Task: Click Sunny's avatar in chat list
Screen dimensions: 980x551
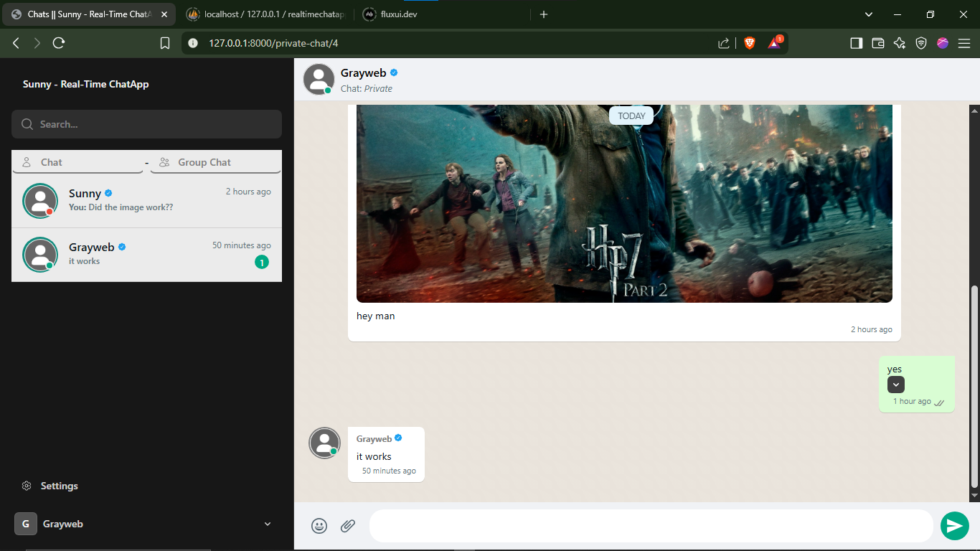Action: 40,201
